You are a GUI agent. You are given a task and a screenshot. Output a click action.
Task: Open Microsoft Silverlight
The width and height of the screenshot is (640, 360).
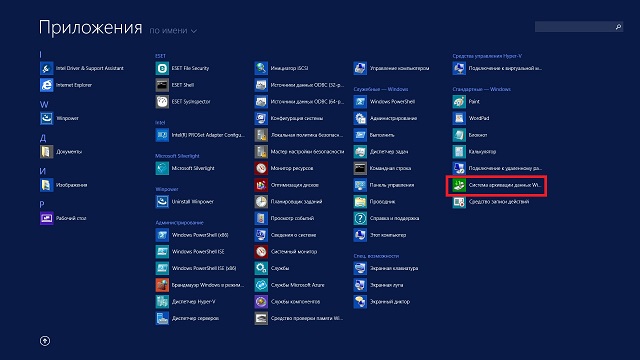pos(185,168)
